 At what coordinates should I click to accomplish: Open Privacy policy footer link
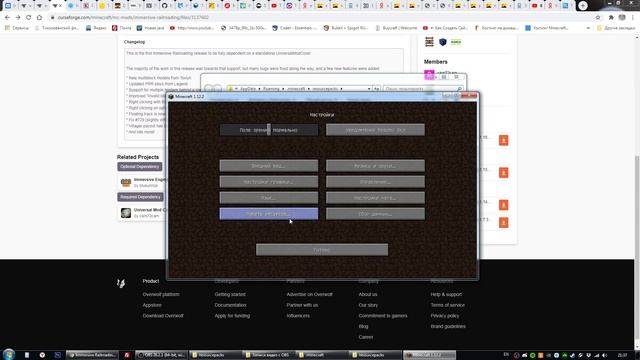(444, 316)
